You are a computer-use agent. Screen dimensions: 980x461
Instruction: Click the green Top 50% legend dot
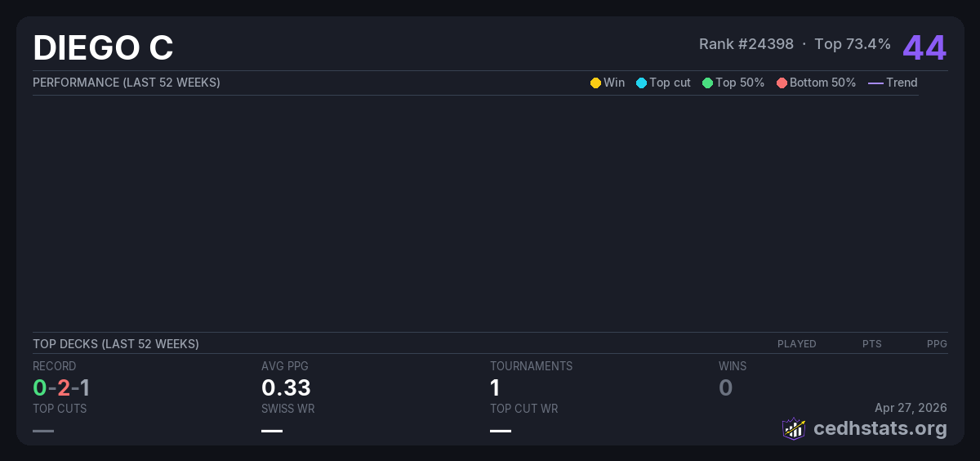[707, 83]
